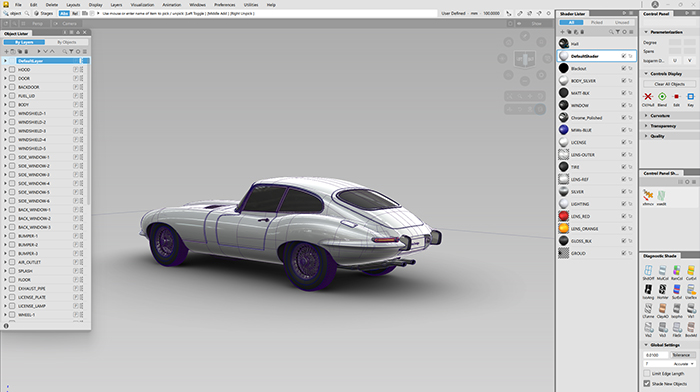Screen dimensions: 700x392
Task: Apply the SurEvl diagnostic shade
Action: point(677,289)
